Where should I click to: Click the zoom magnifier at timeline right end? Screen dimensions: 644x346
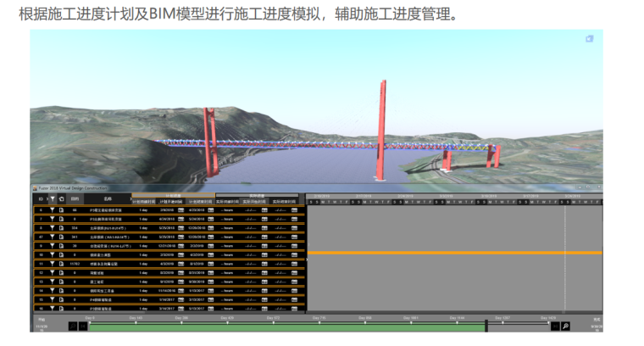pyautogui.click(x=564, y=326)
